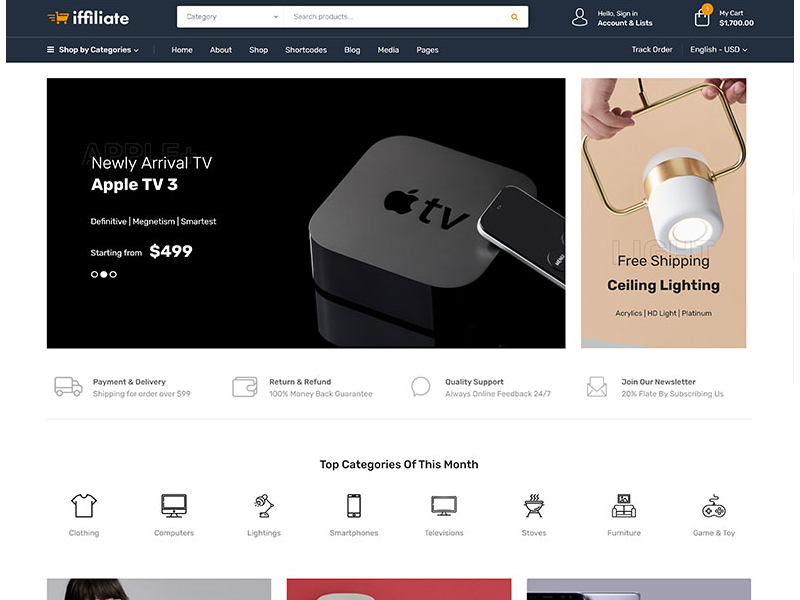Switch to the third slider dot
The height and width of the screenshot is (600, 800).
coord(113,274)
